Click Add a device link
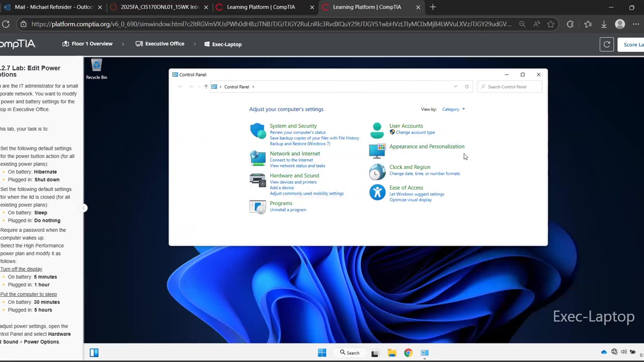644x362 pixels. [x=282, y=188]
